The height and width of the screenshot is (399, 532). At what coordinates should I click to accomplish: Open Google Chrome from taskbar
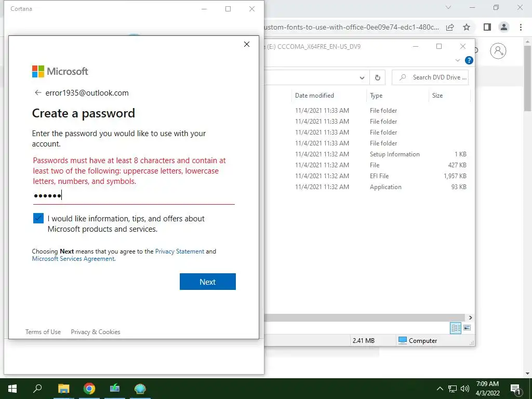pyautogui.click(x=89, y=389)
